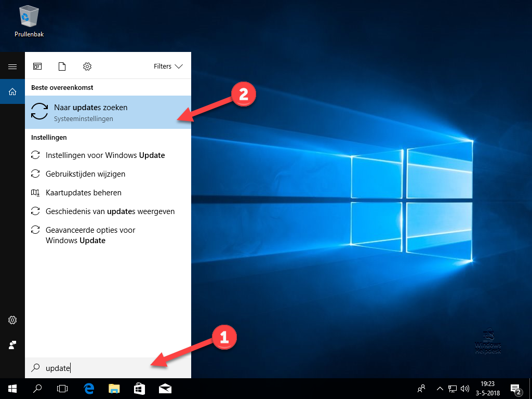Select 'Kaartupdates beheren' result
The width and height of the screenshot is (532, 399).
(108, 192)
